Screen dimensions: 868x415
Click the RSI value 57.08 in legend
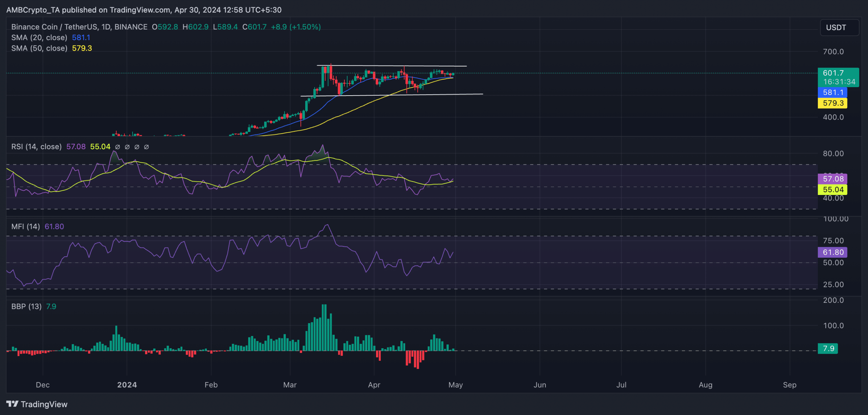(x=76, y=146)
